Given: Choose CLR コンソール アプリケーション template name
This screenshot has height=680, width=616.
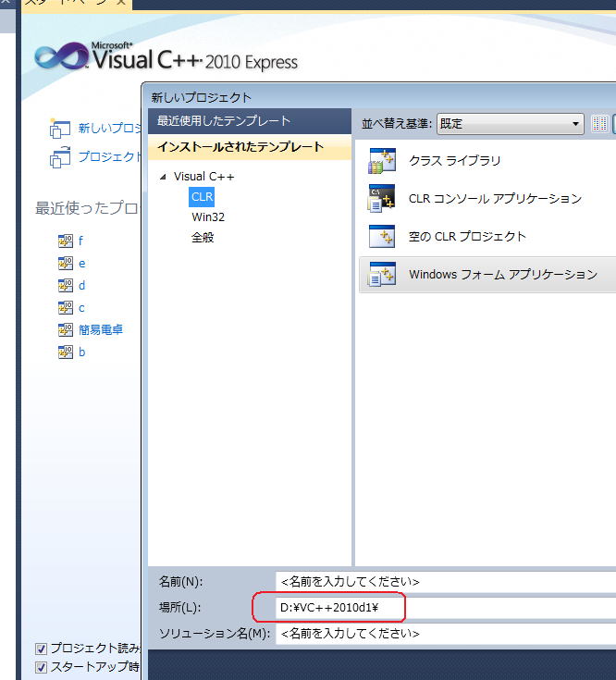Looking at the screenshot, I should tap(495, 199).
